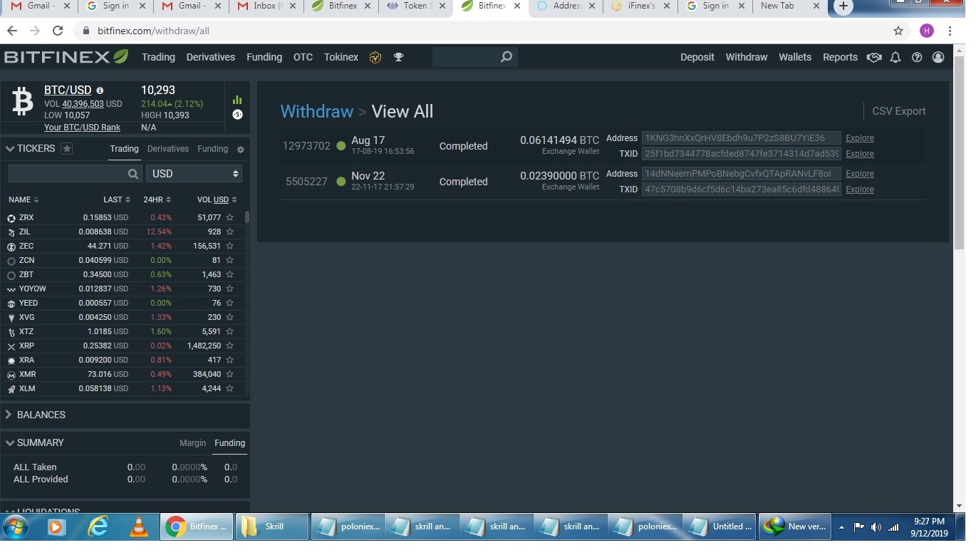Sort tickers by the NAME column
The image size is (976, 560).
[24, 199]
